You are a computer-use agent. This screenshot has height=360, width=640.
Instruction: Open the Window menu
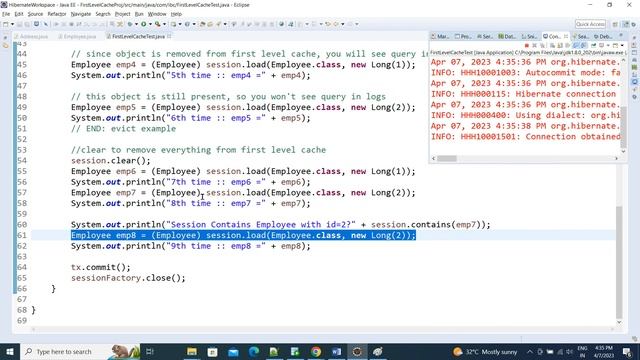(157, 14)
